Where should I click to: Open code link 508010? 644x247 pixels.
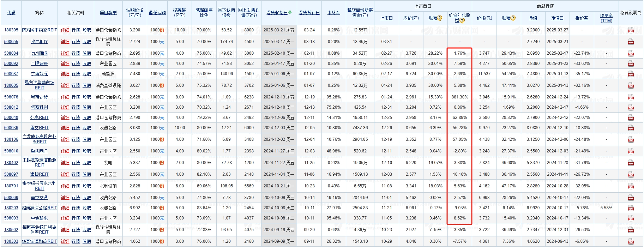11,151
